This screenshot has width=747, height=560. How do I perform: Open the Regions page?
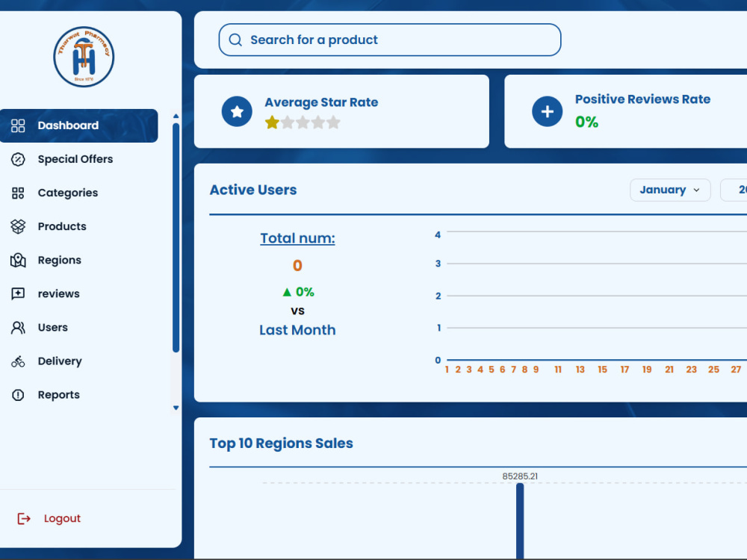[x=60, y=261]
